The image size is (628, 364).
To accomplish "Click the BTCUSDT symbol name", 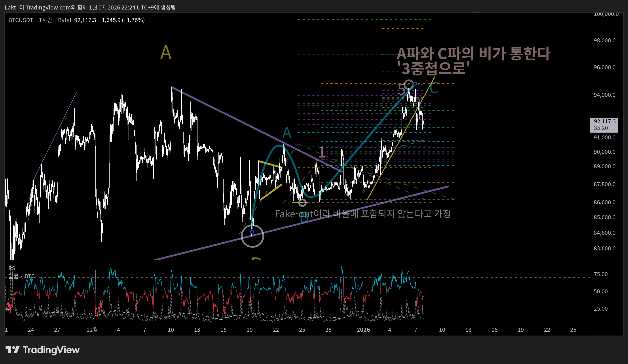I will tap(21, 20).
